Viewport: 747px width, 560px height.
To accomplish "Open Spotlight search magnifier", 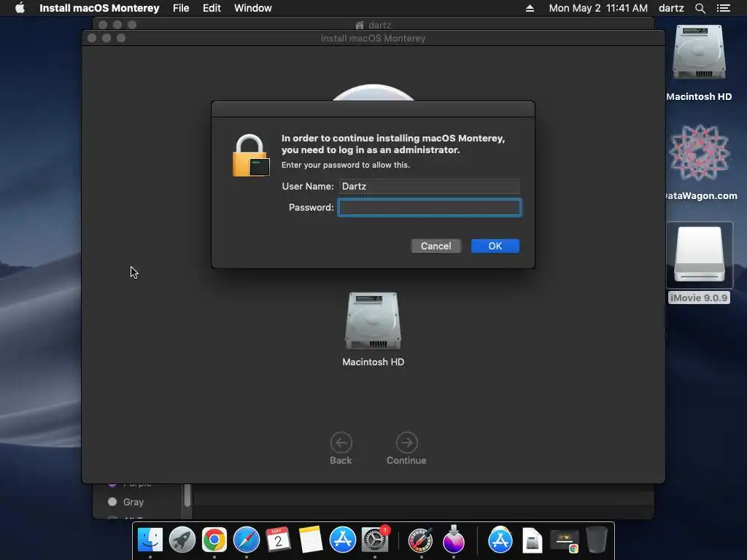I will [x=700, y=8].
